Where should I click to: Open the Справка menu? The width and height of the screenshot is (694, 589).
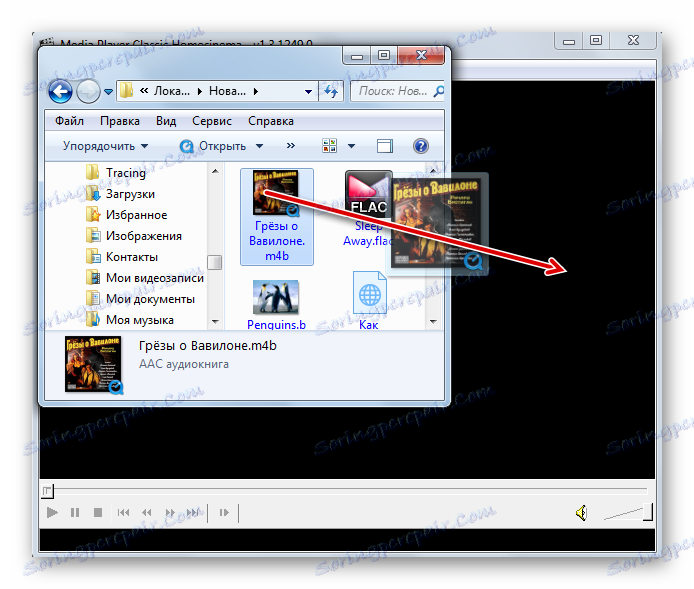(270, 121)
